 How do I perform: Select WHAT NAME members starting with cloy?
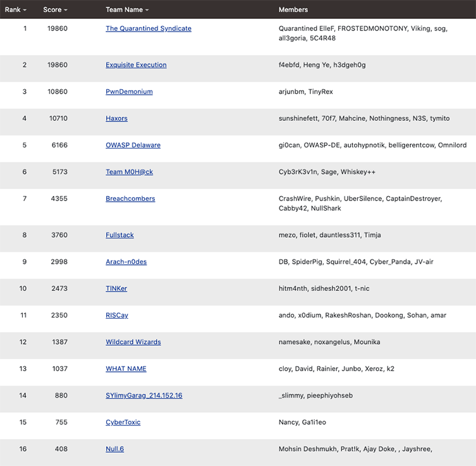(336, 368)
